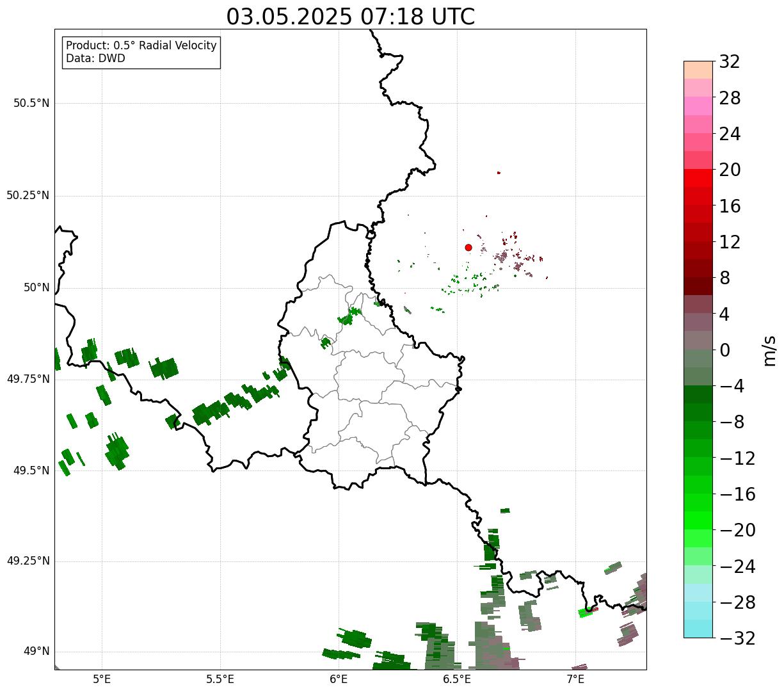The width and height of the screenshot is (784, 692).
Task: Click the colorbar −8 tick label
Action: click(732, 422)
